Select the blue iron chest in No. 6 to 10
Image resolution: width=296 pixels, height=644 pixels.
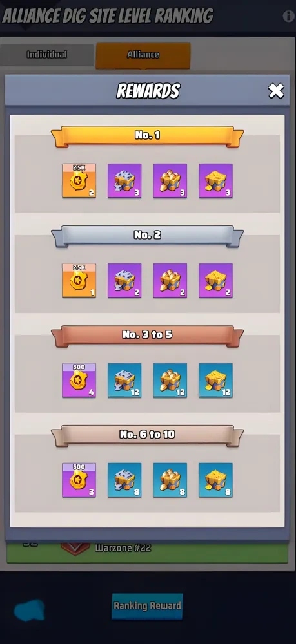pyautogui.click(x=124, y=480)
